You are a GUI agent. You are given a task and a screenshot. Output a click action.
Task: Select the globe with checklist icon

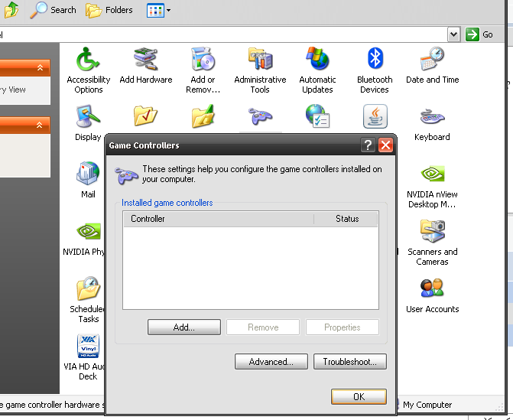click(x=317, y=116)
